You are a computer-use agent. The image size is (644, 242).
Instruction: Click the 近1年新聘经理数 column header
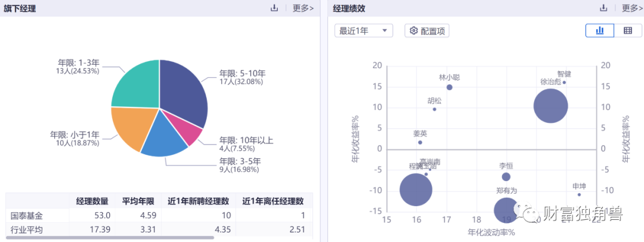199,201
